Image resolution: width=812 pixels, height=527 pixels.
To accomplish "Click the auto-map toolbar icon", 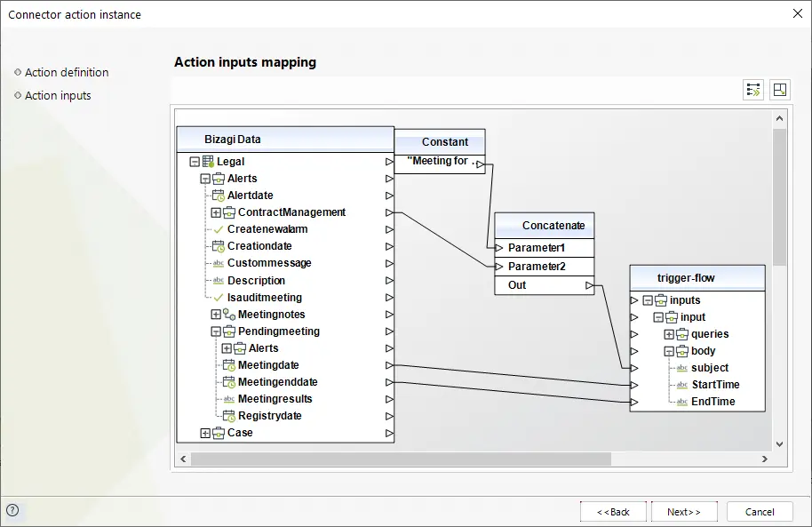I will pyautogui.click(x=753, y=90).
